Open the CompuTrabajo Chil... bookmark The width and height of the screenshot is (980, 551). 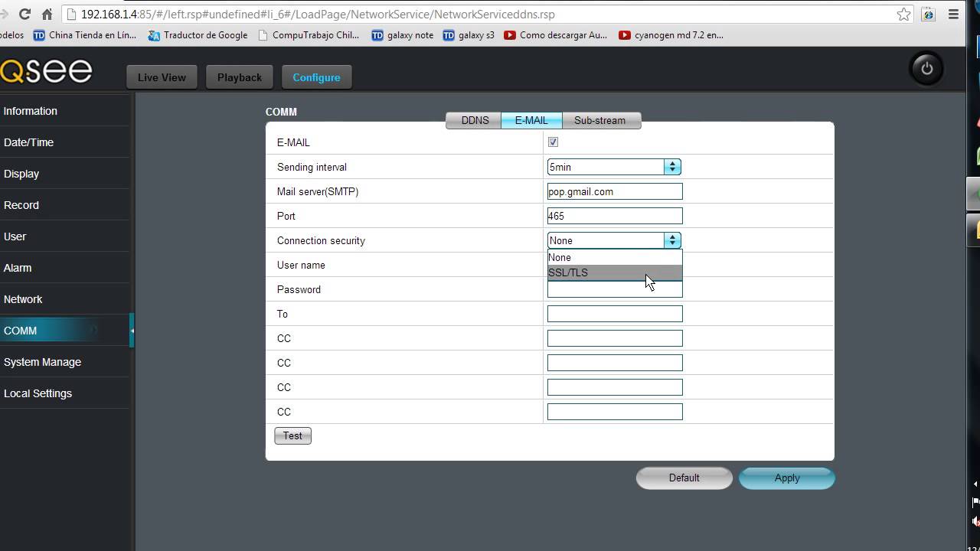309,35
